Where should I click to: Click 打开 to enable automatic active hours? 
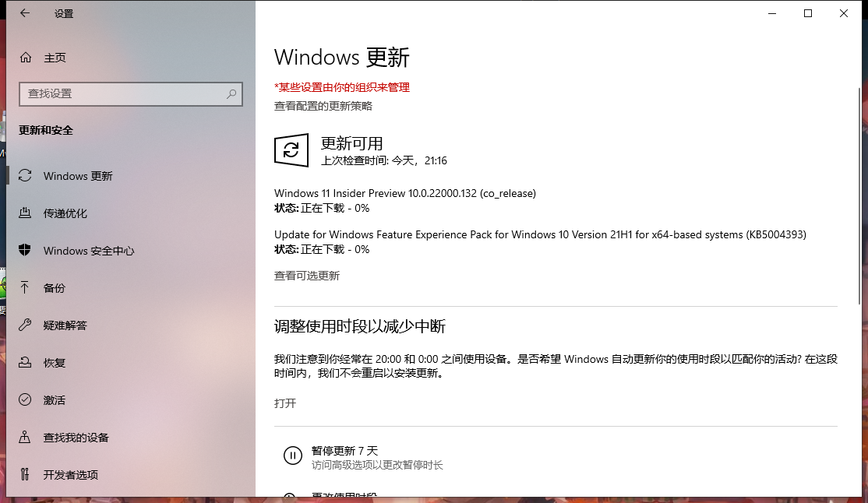click(285, 403)
